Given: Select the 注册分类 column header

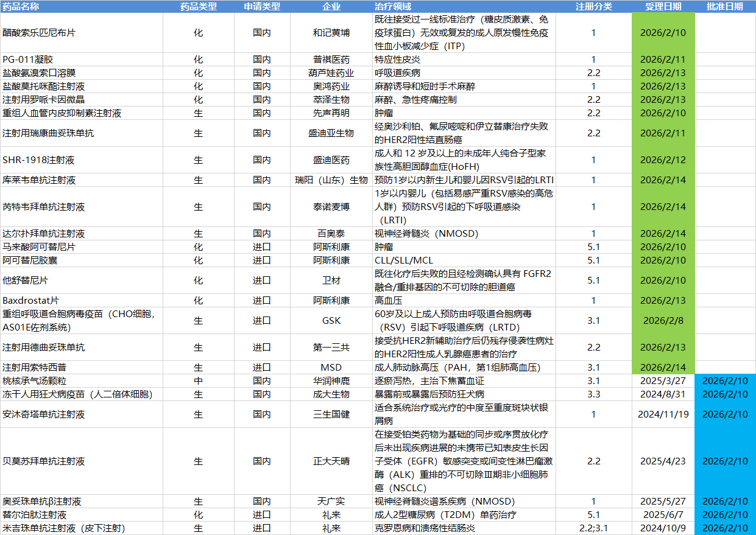Looking at the screenshot, I should (x=593, y=7).
